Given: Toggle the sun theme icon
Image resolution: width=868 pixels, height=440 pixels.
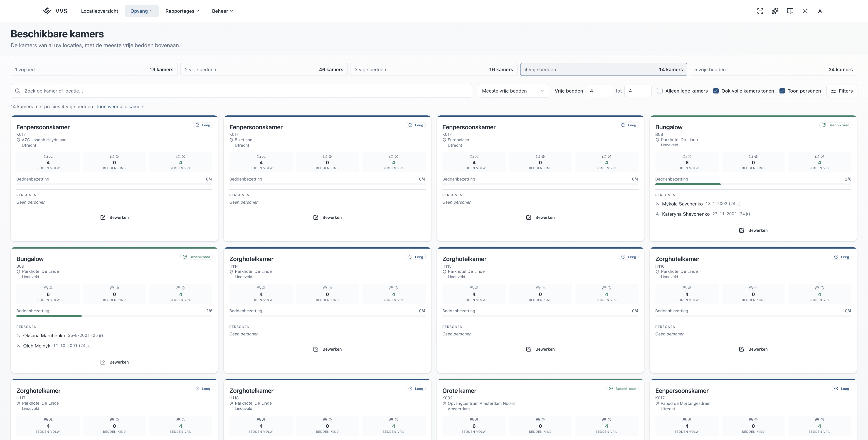Looking at the screenshot, I should pos(805,11).
